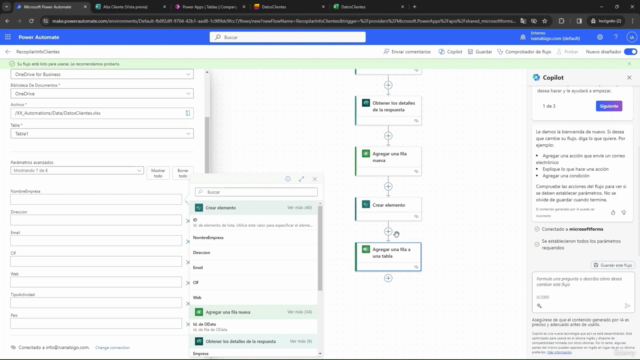This screenshot has width=640, height=360.
Task: Open the Biblioteca de Documentos dropdown
Action: [x=102, y=93]
